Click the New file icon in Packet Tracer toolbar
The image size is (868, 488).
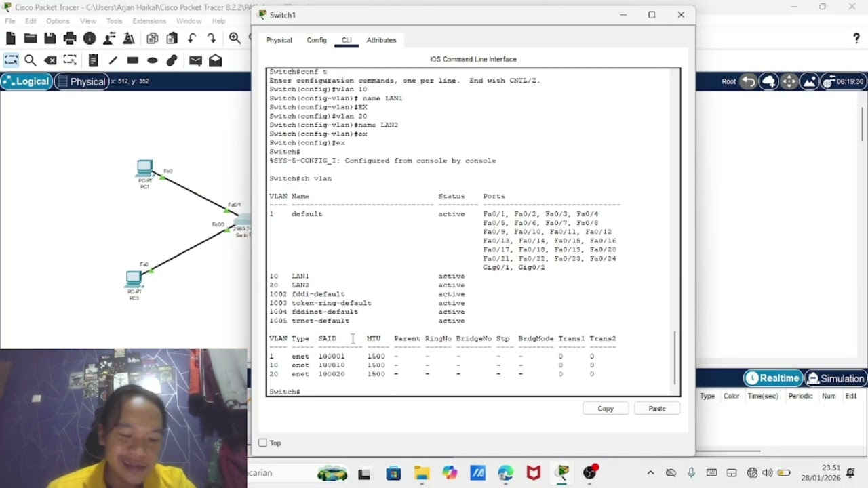[11, 39]
